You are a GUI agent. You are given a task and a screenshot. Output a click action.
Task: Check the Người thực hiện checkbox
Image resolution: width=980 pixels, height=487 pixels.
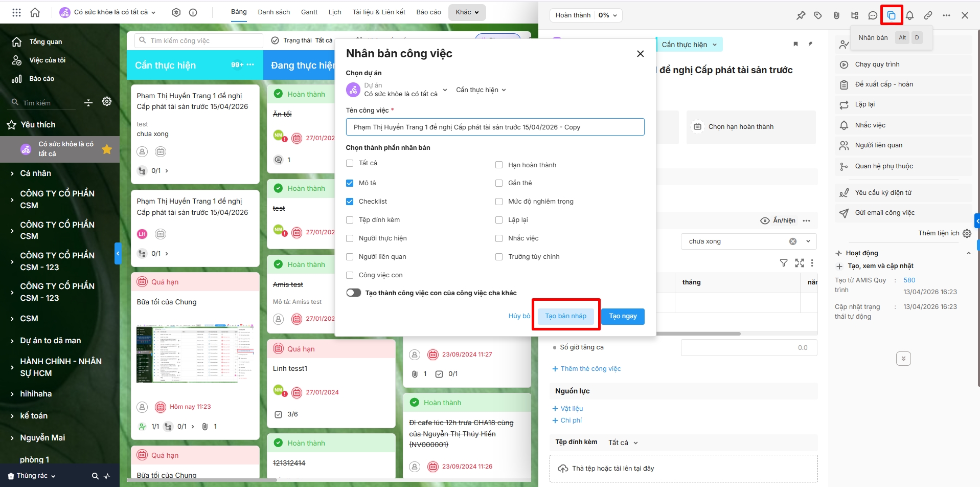[x=350, y=238]
